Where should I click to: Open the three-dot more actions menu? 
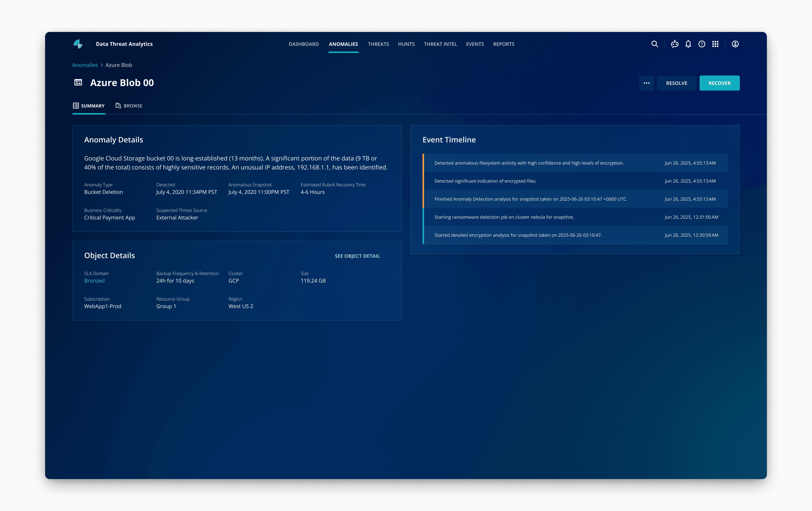click(x=646, y=83)
